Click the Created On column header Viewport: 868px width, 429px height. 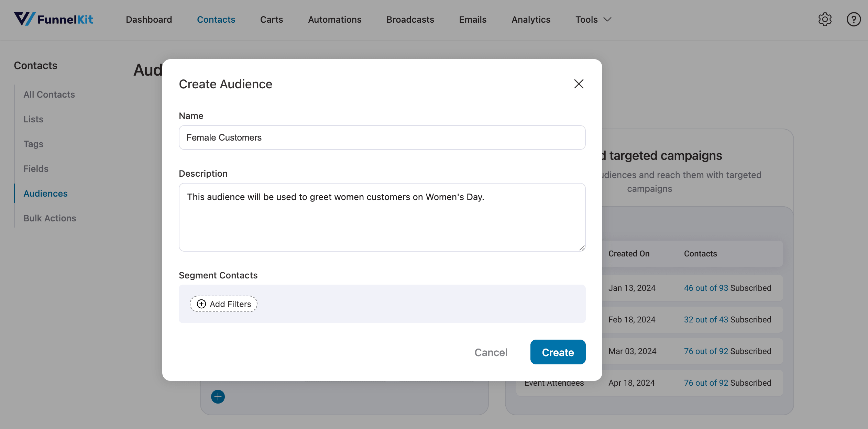point(629,254)
